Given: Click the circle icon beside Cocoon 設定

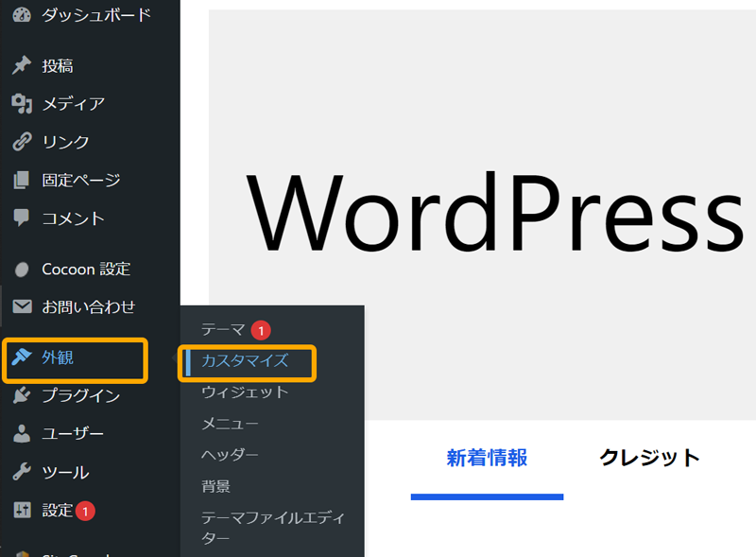Looking at the screenshot, I should pos(22,270).
